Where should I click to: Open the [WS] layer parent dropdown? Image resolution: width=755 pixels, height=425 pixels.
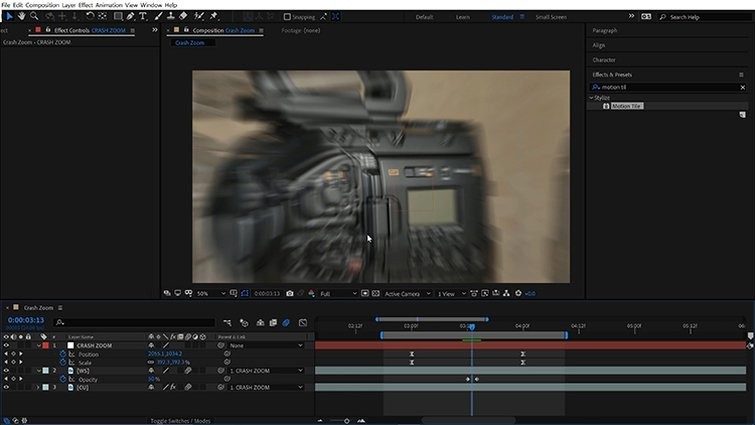[266, 371]
